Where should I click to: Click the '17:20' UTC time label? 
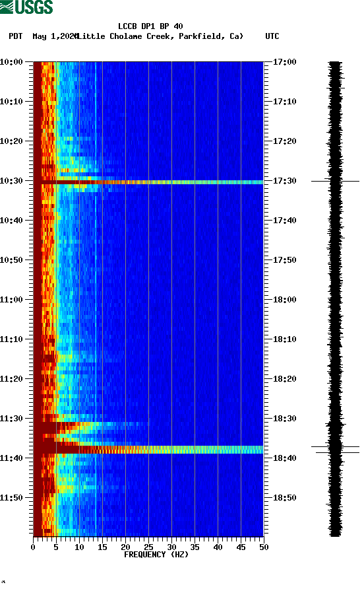coord(284,141)
